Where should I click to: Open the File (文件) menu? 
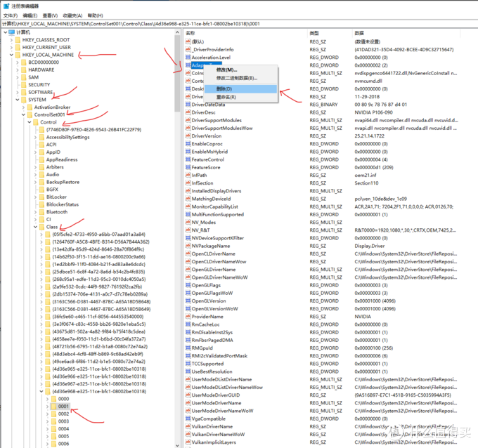[x=11, y=15]
